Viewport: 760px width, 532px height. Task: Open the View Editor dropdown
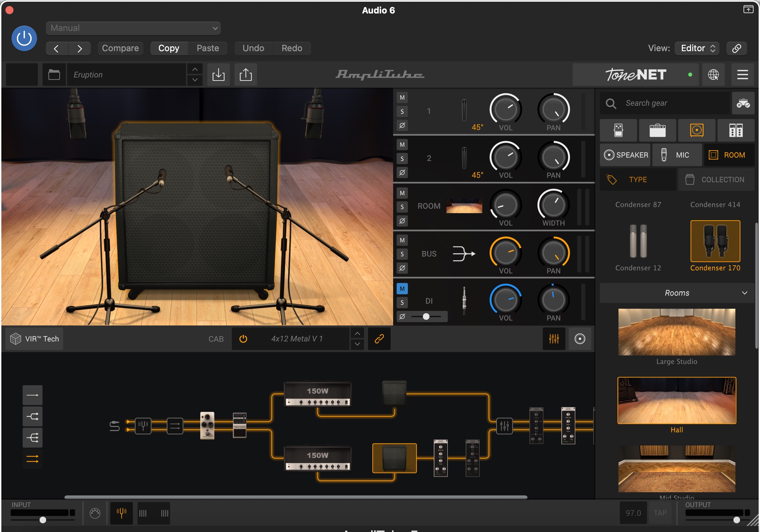click(697, 48)
